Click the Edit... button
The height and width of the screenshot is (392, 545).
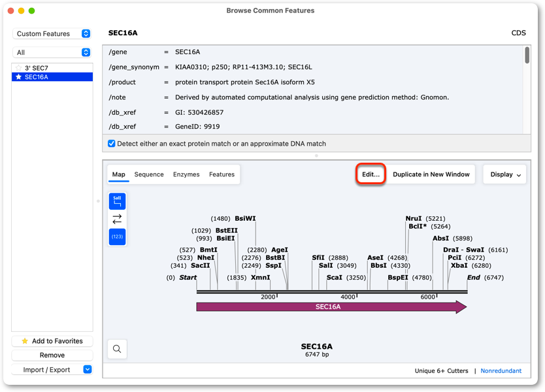371,174
